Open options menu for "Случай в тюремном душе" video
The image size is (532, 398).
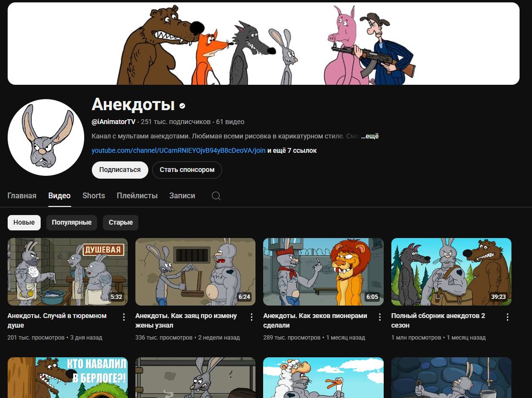[124, 317]
